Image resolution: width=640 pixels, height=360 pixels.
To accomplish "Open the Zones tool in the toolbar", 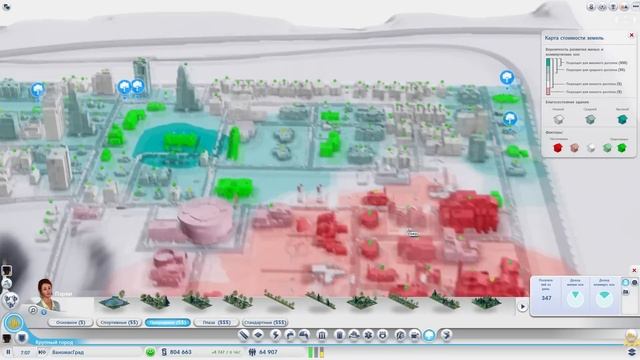I will click(x=258, y=335).
